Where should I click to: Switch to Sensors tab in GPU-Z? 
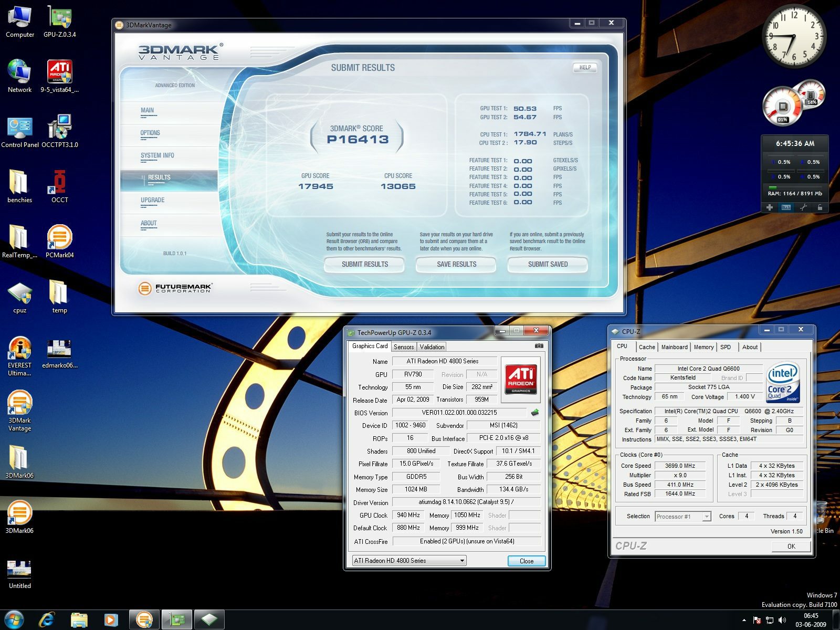(x=404, y=347)
